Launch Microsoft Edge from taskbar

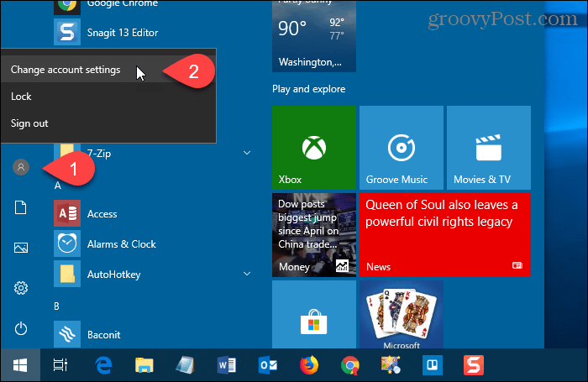click(103, 365)
